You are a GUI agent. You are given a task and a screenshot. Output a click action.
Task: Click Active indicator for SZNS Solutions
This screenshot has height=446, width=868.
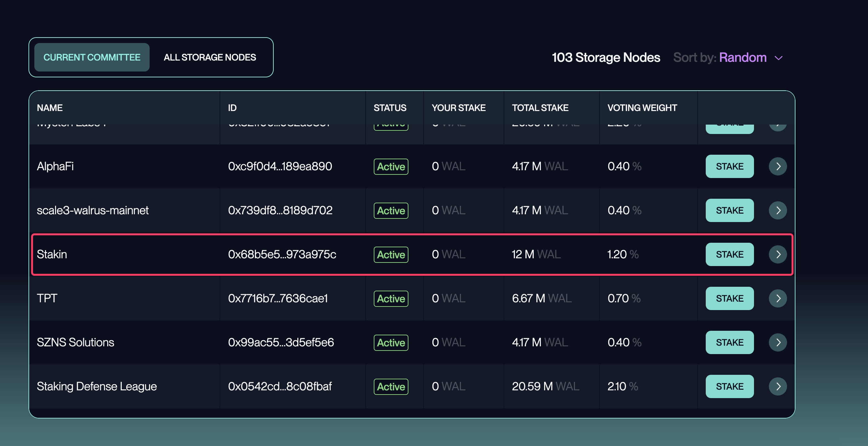(x=391, y=342)
